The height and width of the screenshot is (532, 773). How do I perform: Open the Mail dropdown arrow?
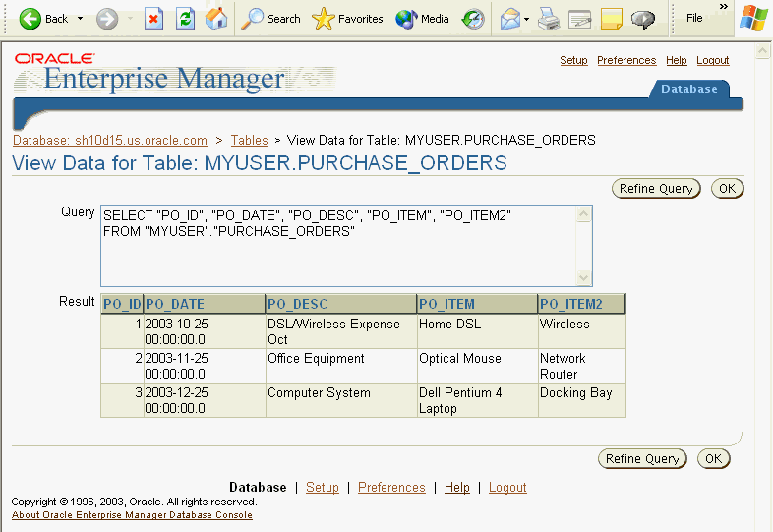526,19
